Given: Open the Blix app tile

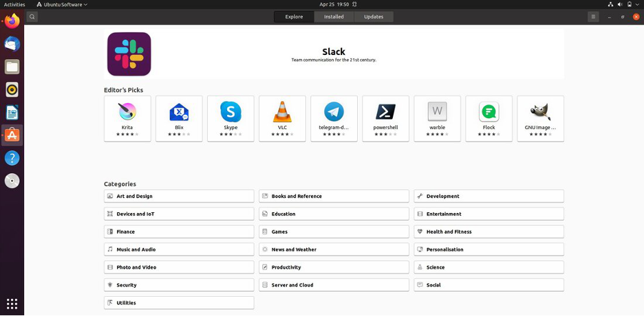Looking at the screenshot, I should pyautogui.click(x=179, y=119).
